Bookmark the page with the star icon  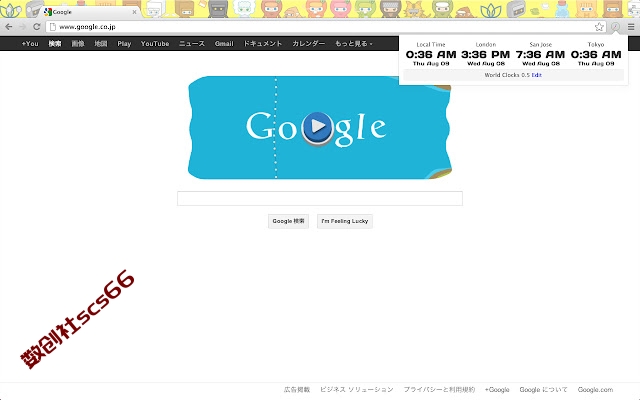click(599, 27)
